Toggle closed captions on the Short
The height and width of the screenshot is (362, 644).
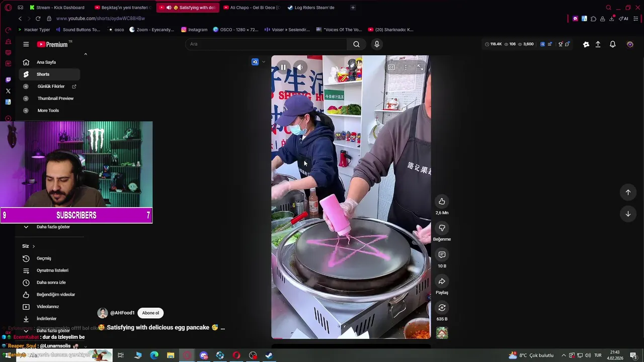(x=391, y=67)
